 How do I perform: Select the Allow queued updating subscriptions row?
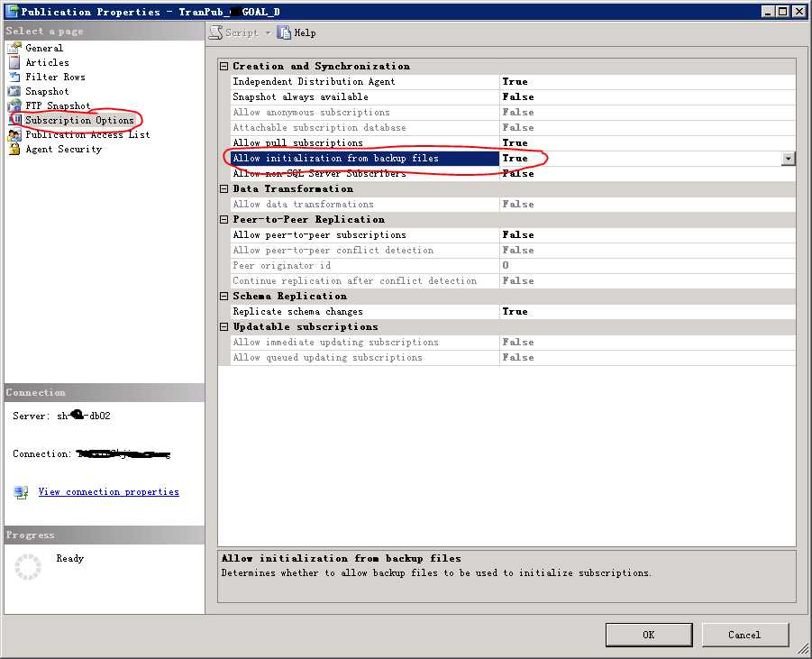pos(513,358)
